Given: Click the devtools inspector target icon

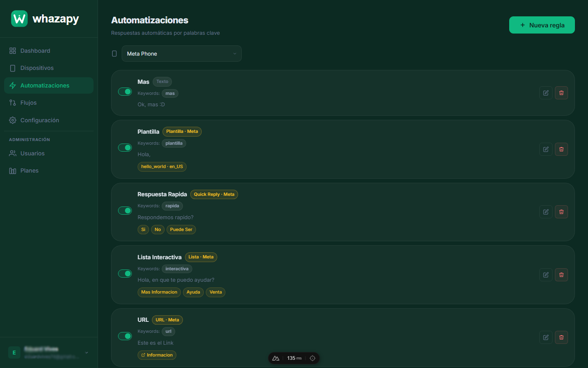Looking at the screenshot, I should [x=312, y=358].
